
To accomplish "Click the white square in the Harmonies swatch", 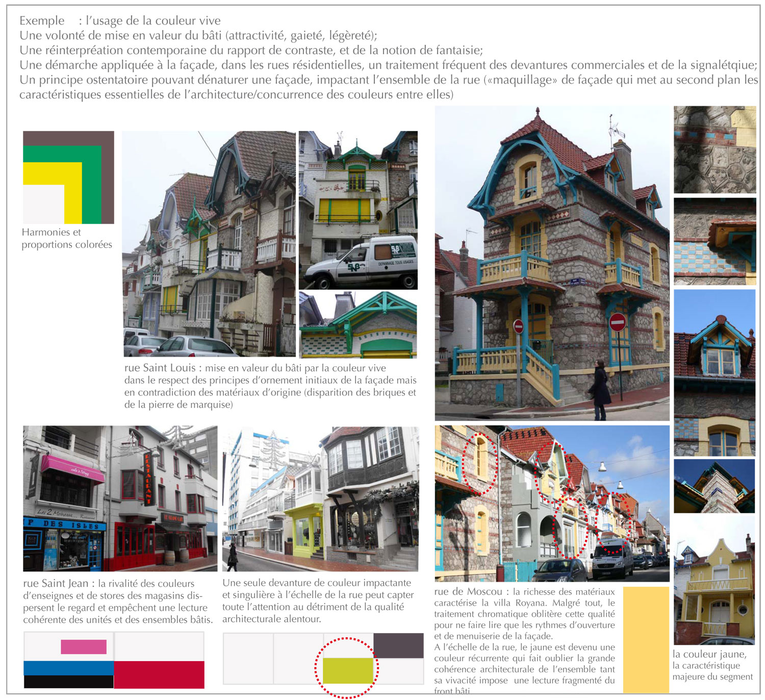I will pyautogui.click(x=43, y=204).
